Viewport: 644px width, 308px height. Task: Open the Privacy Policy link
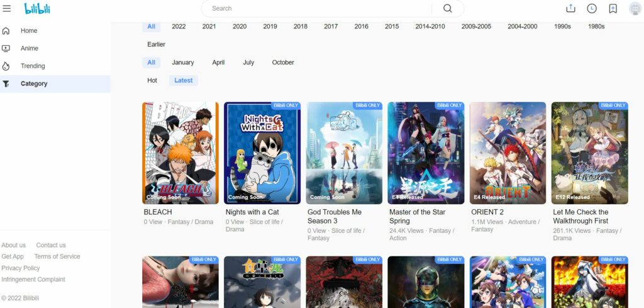[21, 268]
